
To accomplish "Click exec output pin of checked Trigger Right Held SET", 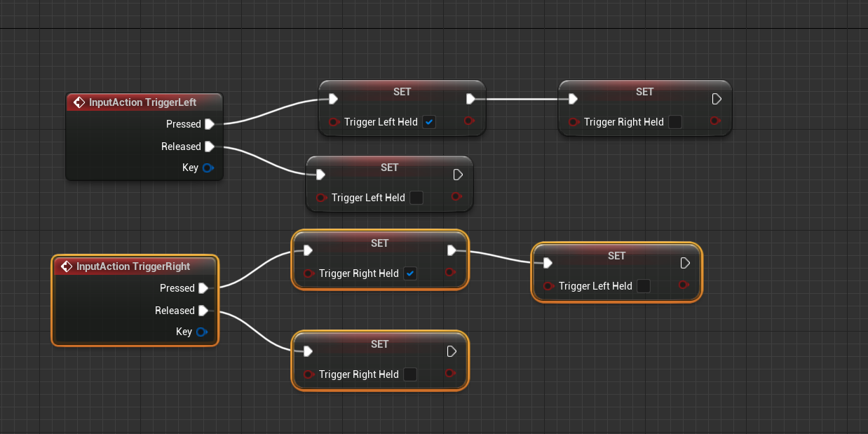I will point(452,250).
